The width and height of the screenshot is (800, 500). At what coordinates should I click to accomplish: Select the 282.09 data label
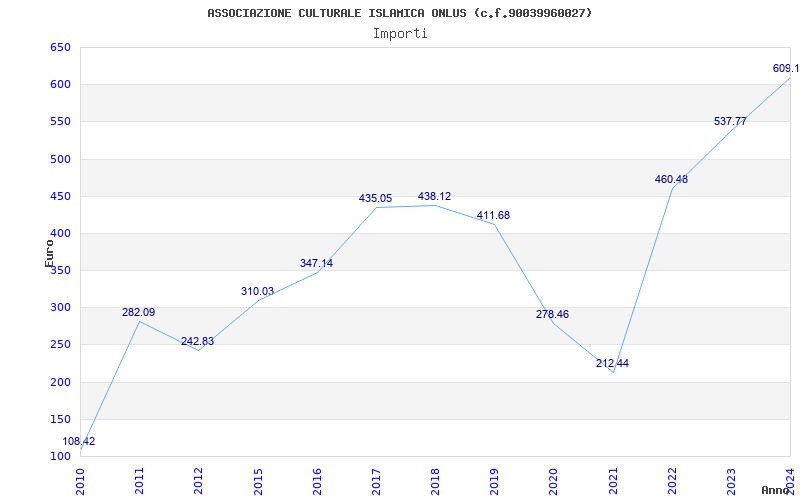[x=138, y=312]
